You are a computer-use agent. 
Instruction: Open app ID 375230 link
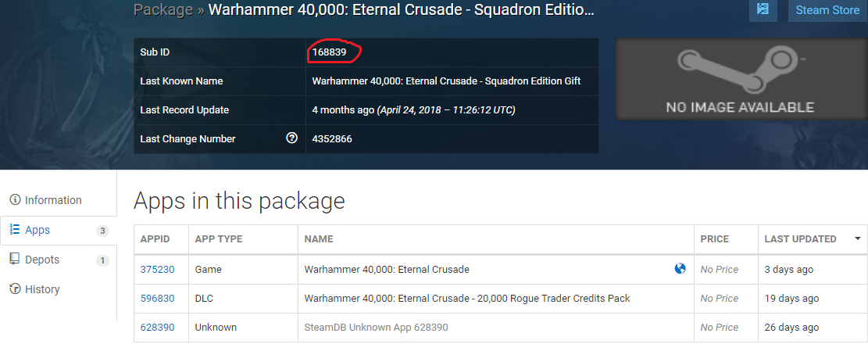(157, 269)
